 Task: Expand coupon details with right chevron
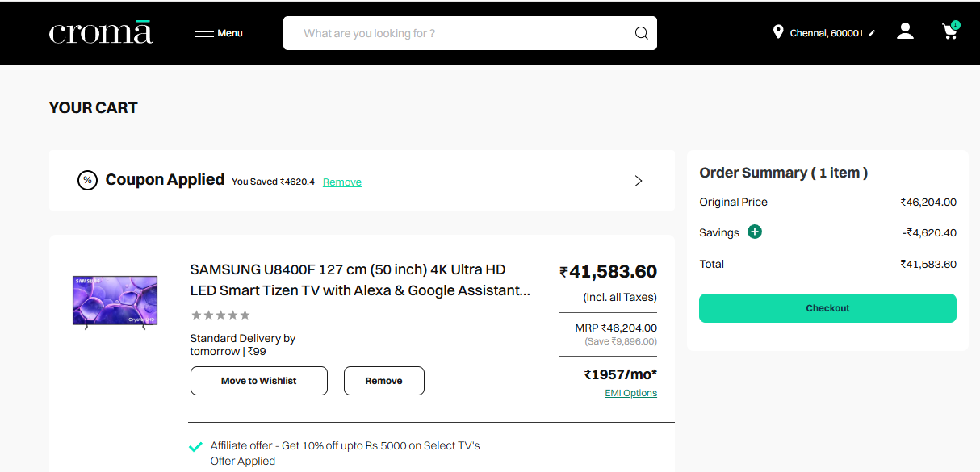click(x=639, y=181)
